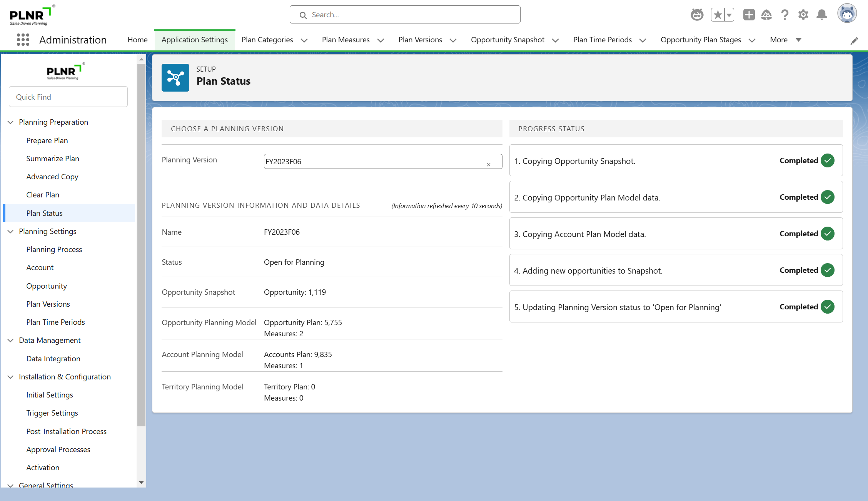Click the pencil edit navigation icon
The height and width of the screenshot is (501, 868).
[x=854, y=41]
